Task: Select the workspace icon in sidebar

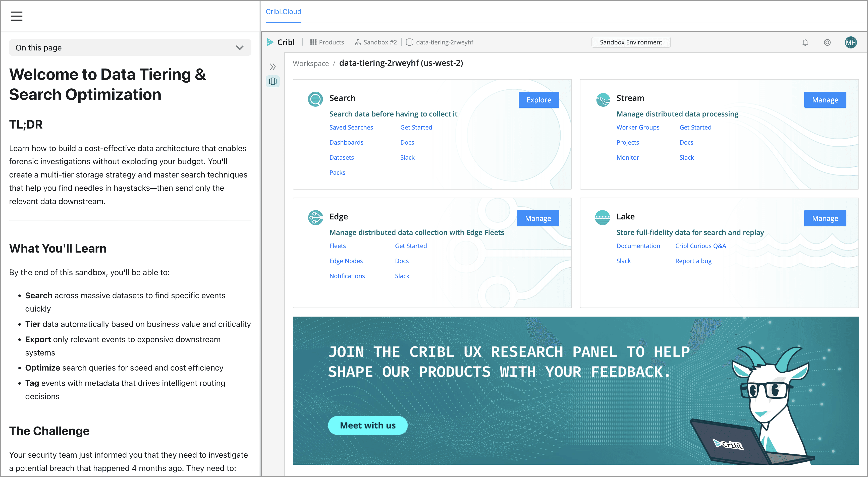Action: click(273, 81)
